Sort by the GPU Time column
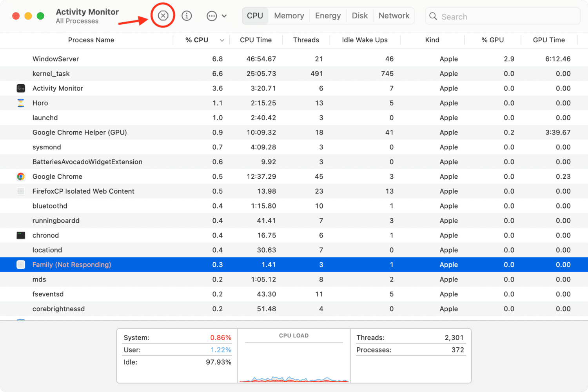The image size is (588, 392). pyautogui.click(x=549, y=40)
